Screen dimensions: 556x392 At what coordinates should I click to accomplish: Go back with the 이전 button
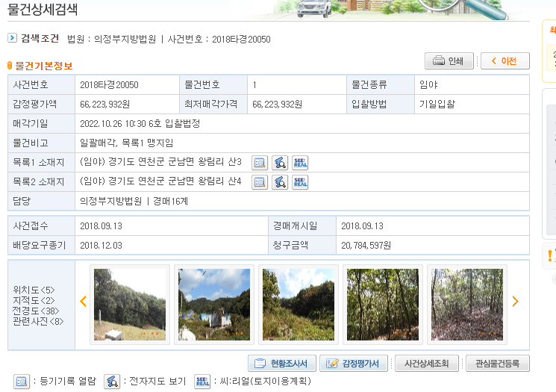[x=505, y=61]
